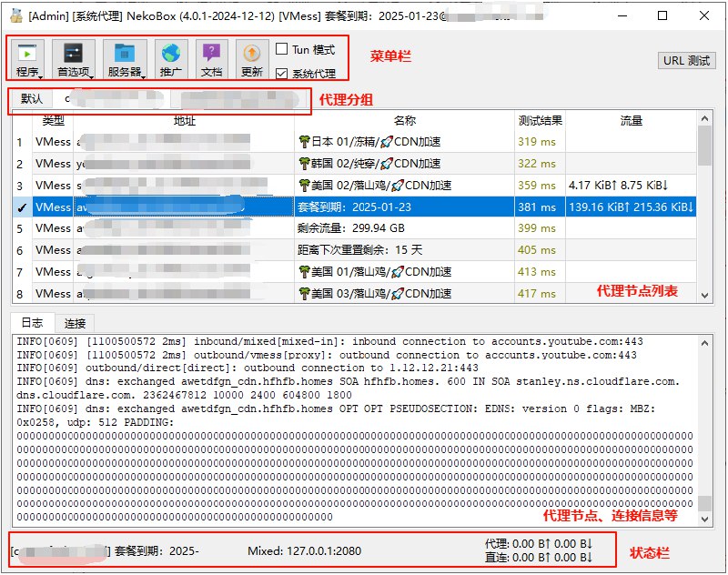Open the dropdown arrow under 首选项
The height and width of the screenshot is (575, 728).
click(x=93, y=75)
